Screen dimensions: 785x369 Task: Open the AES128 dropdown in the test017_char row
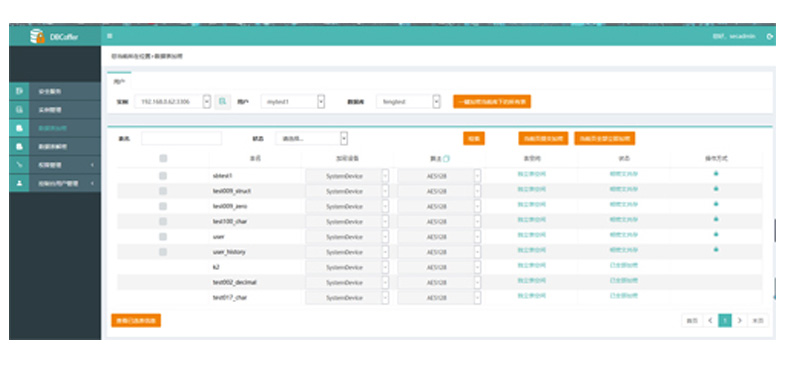pos(439,298)
